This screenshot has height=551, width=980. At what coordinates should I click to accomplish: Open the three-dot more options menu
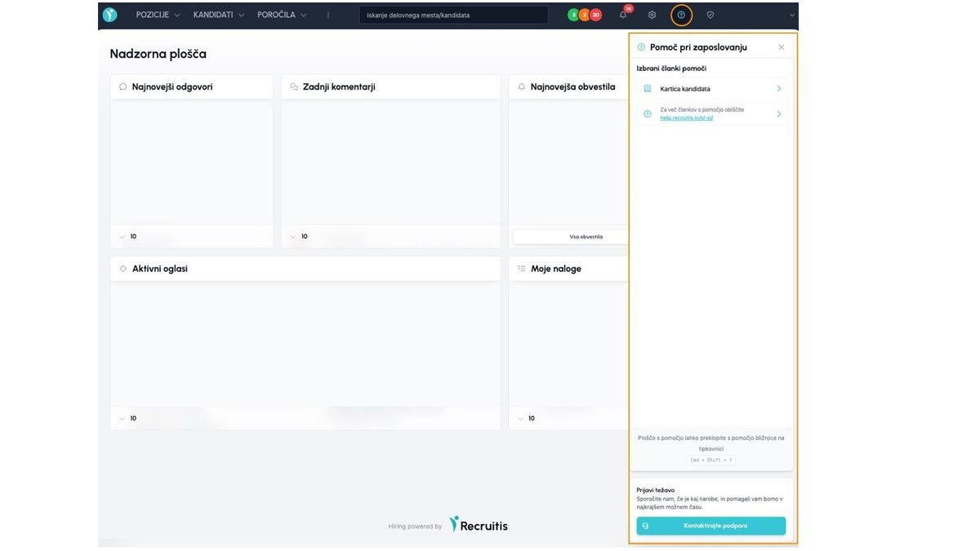coord(328,15)
